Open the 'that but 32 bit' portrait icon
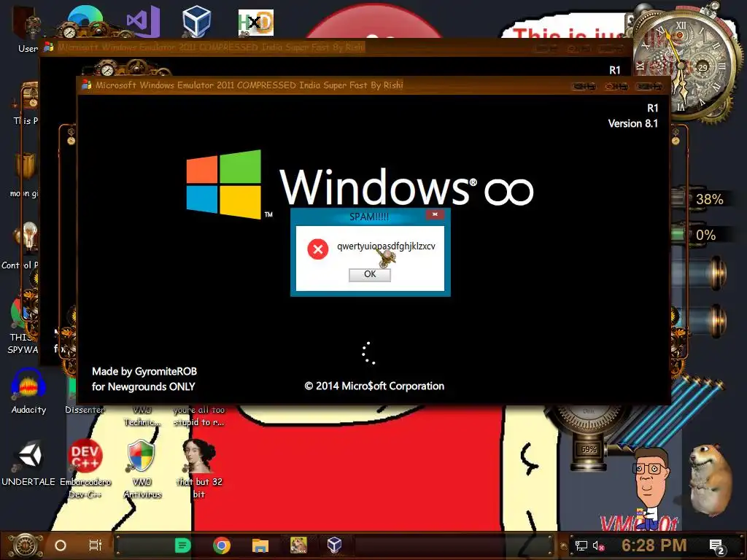 tap(199, 469)
